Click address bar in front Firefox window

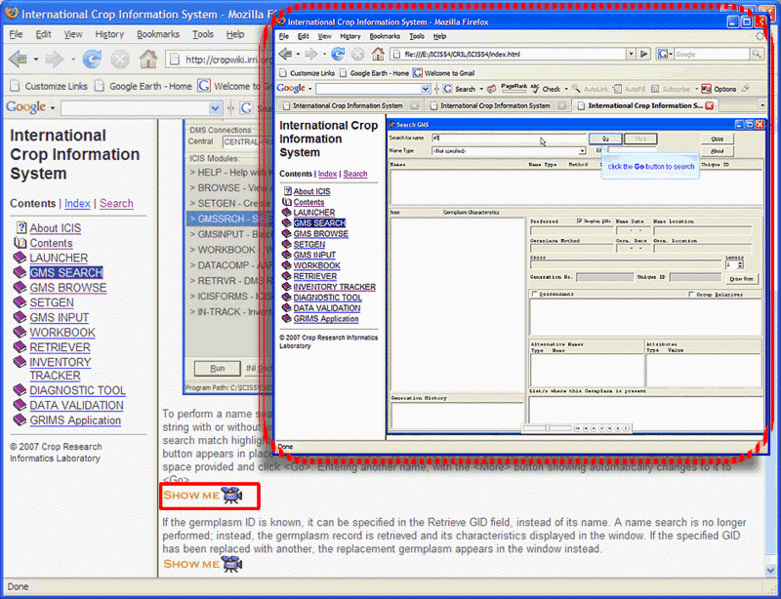point(508,54)
